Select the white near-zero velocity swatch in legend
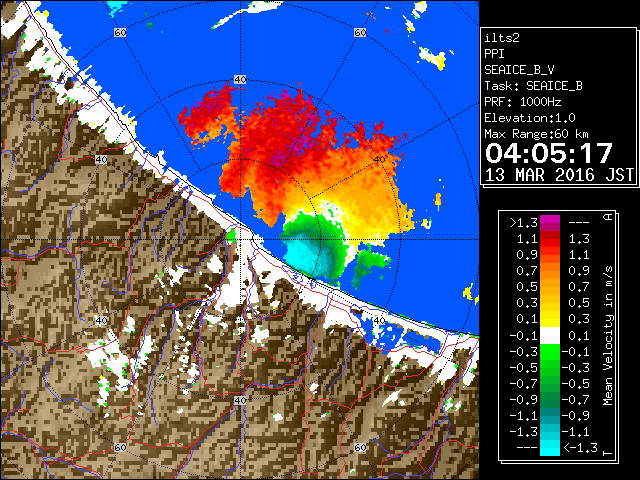This screenshot has height=480, width=640. tap(550, 336)
